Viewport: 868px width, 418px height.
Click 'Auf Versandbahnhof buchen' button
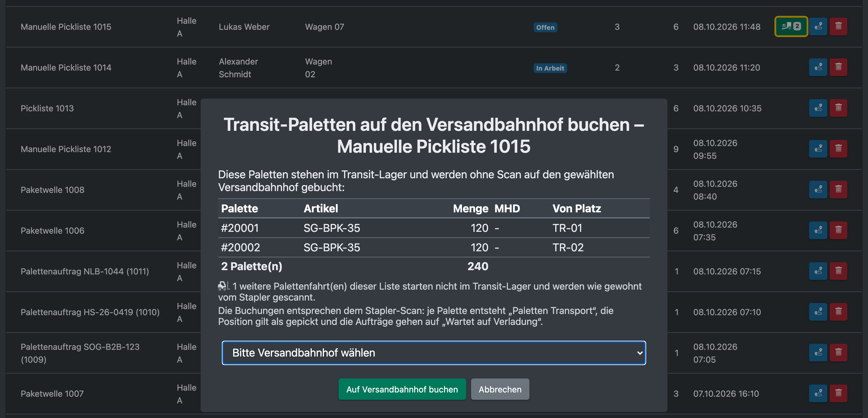click(x=402, y=389)
